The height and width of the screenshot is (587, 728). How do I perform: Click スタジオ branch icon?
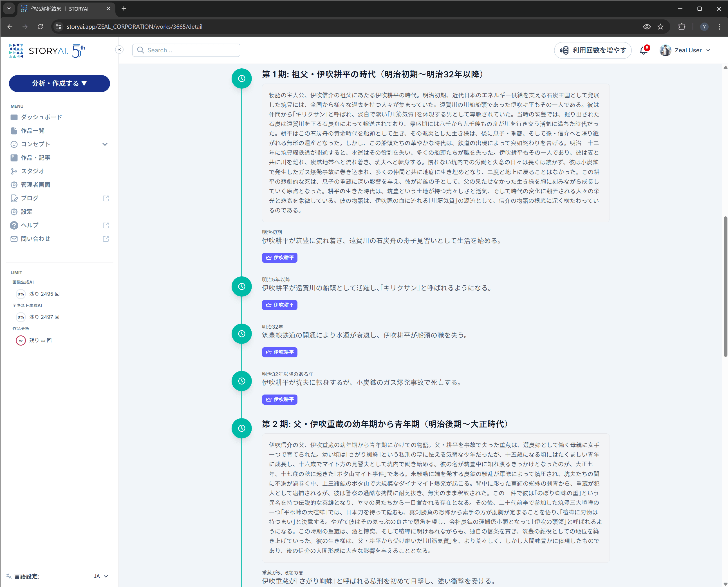14,171
